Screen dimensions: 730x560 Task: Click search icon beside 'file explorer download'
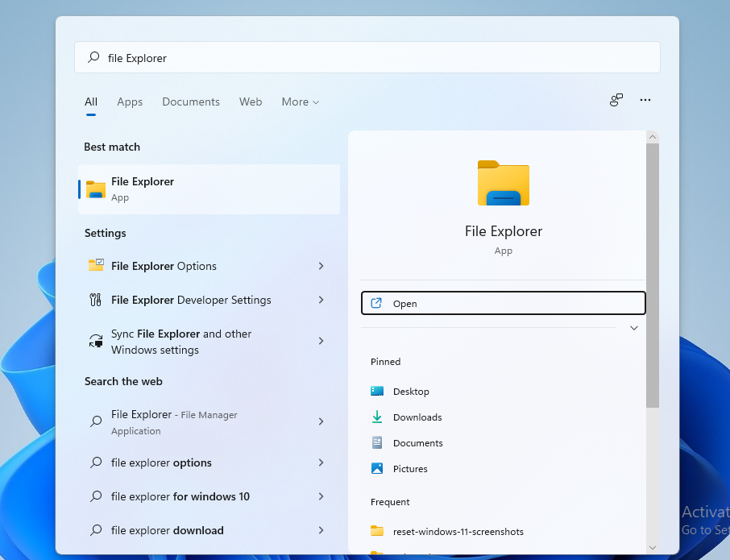tap(96, 530)
